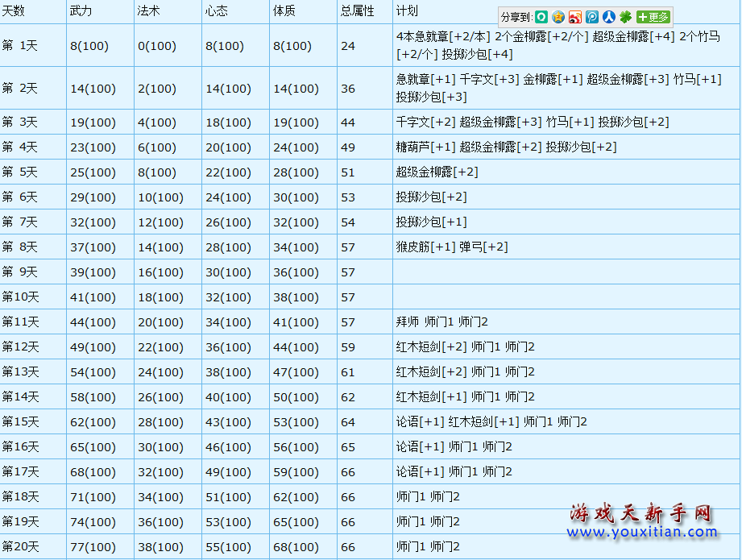Select the 心态 column header
The image size is (742, 560).
[216, 11]
